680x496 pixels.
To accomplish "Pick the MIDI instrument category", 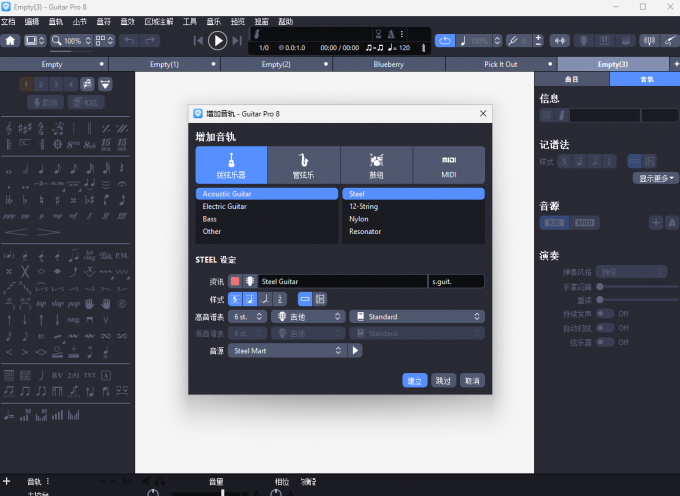I will pos(448,164).
